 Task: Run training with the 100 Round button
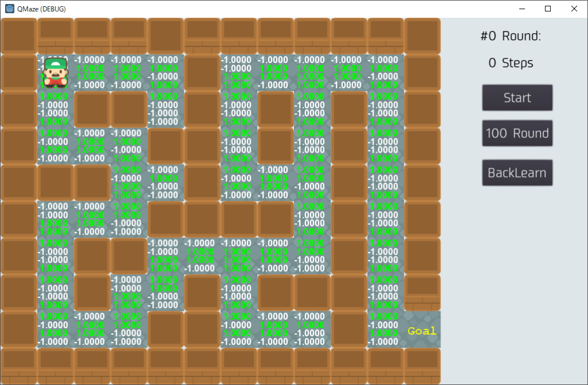(x=517, y=133)
